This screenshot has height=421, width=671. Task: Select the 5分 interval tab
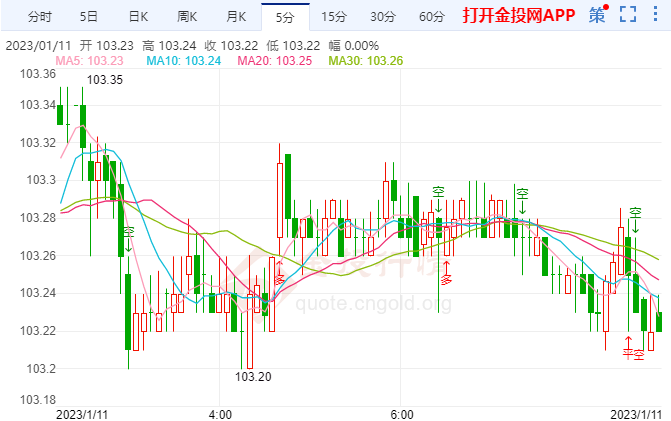(x=285, y=17)
